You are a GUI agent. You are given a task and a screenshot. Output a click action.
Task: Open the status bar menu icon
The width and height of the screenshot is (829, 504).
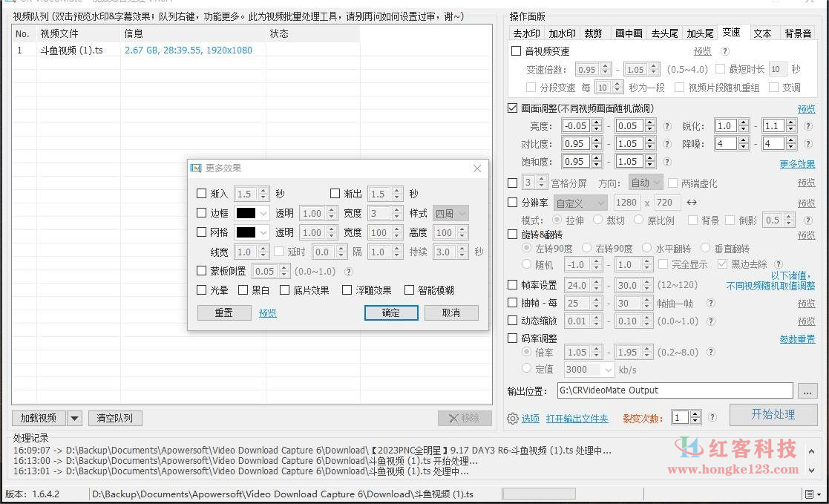(x=813, y=494)
